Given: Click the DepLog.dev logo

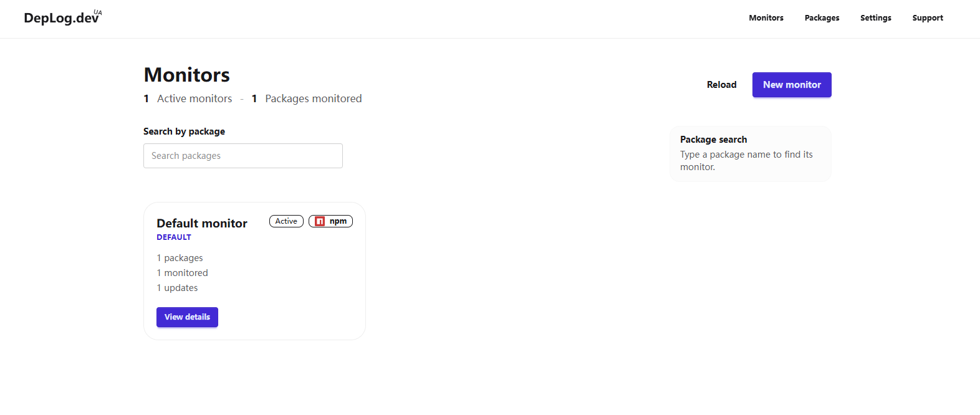Looking at the screenshot, I should [60, 18].
